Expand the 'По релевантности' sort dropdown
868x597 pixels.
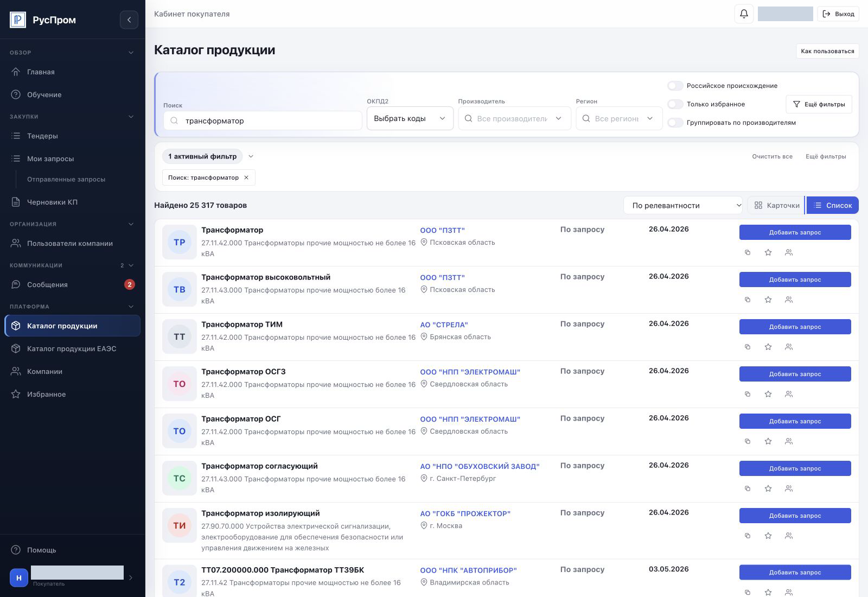pyautogui.click(x=683, y=205)
